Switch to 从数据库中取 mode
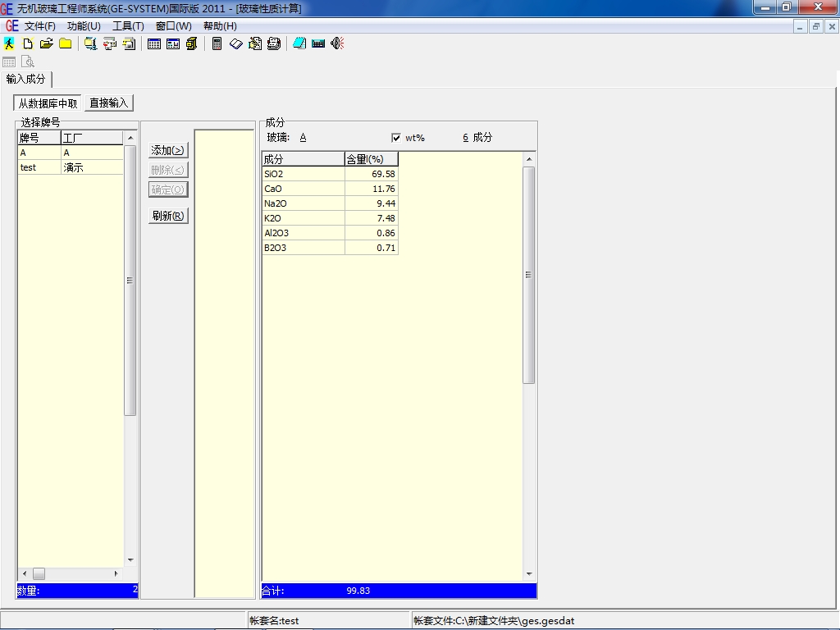The width and height of the screenshot is (840, 630). pyautogui.click(x=48, y=103)
